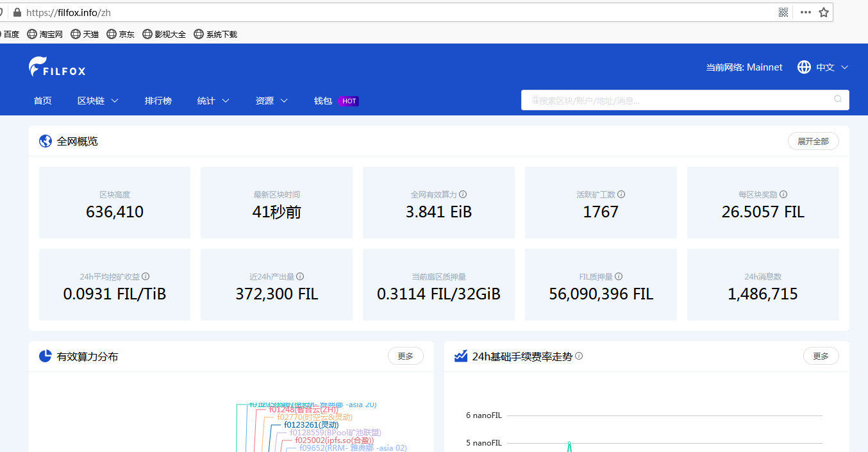Open browser page actions ellipsis menu

[806, 12]
